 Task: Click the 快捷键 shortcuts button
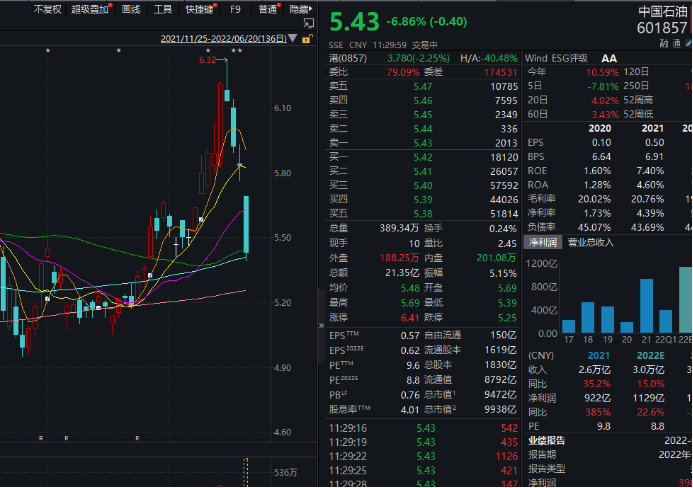pyautogui.click(x=198, y=9)
